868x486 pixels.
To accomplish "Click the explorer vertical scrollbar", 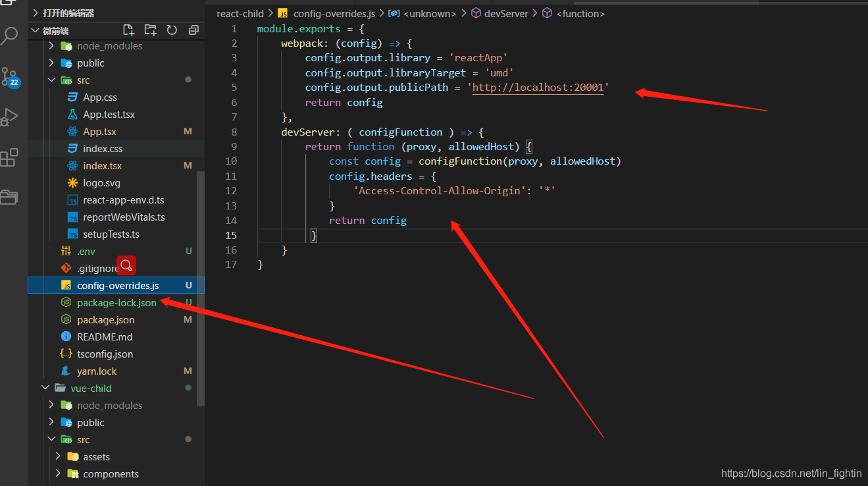I will (x=201, y=287).
